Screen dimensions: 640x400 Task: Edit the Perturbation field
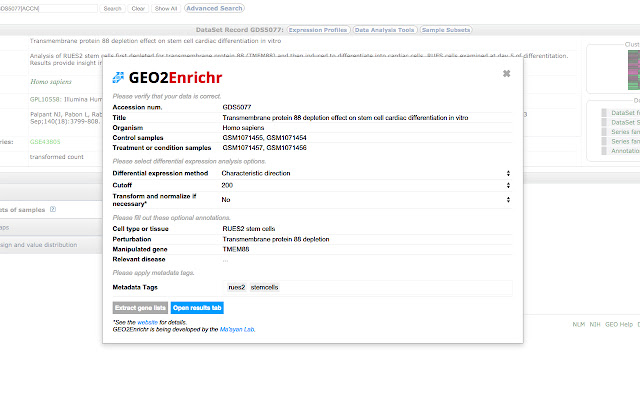[x=367, y=239]
